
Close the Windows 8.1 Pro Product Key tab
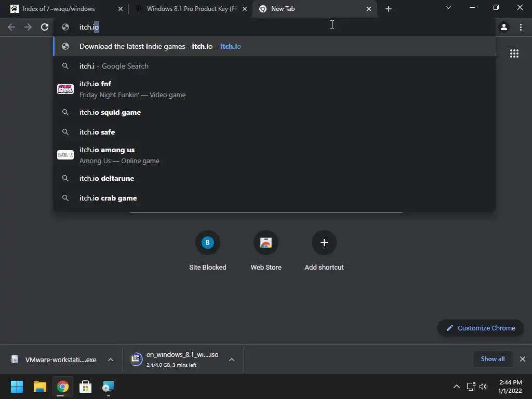click(x=245, y=9)
